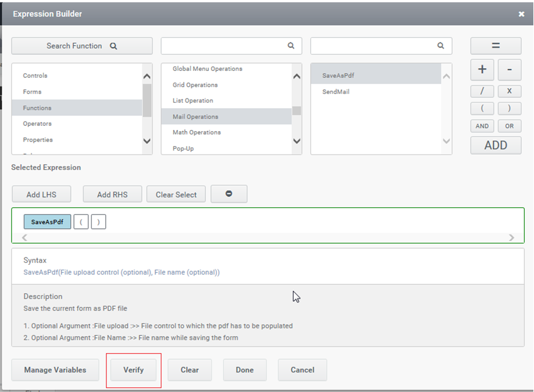Choose SendMail function
The image size is (534, 392).
tap(335, 92)
